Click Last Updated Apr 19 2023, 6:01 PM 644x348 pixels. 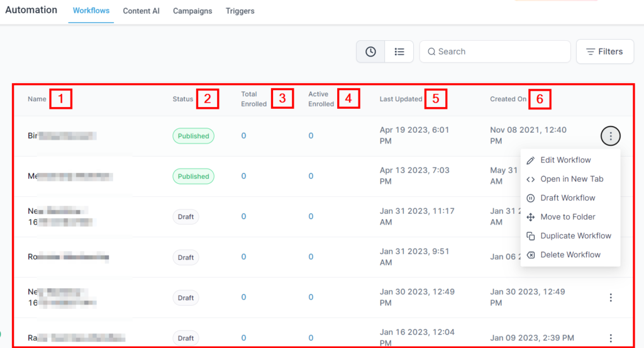tap(414, 135)
